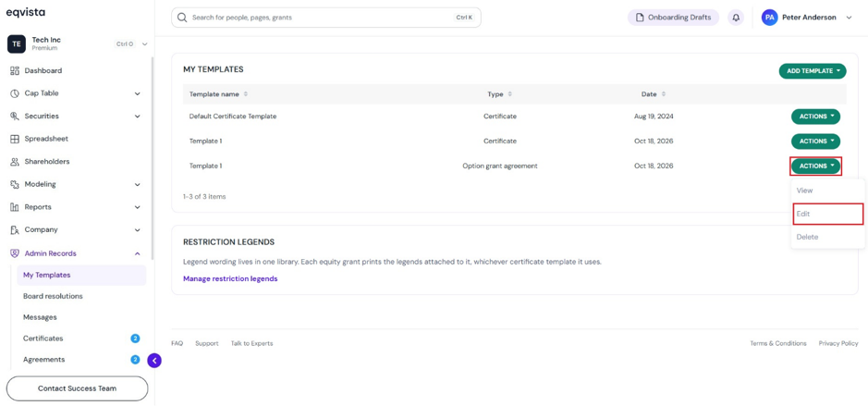Viewport: 868px width, 406px height.
Task: Click the sidebar vertical scrollbar
Action: click(x=153, y=158)
